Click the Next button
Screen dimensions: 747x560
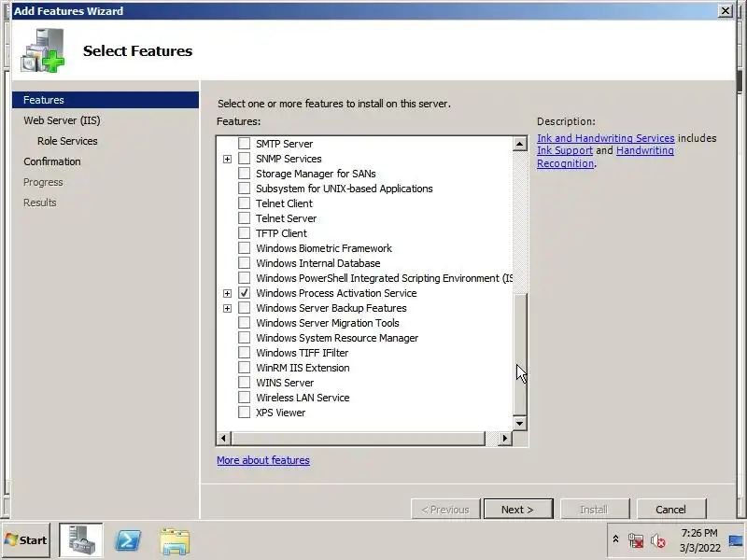click(x=518, y=509)
